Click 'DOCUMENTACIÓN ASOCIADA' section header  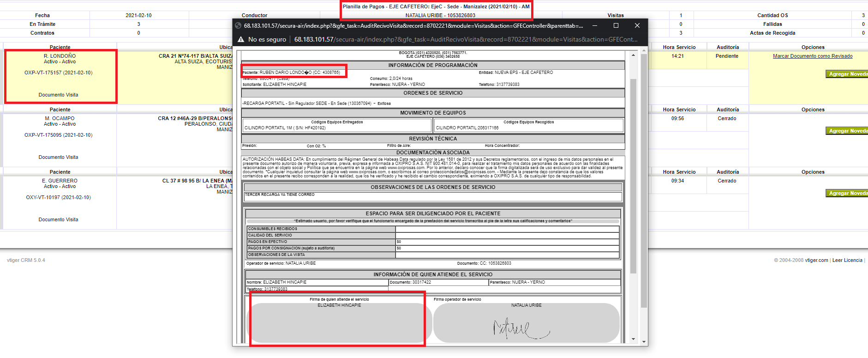click(x=433, y=152)
